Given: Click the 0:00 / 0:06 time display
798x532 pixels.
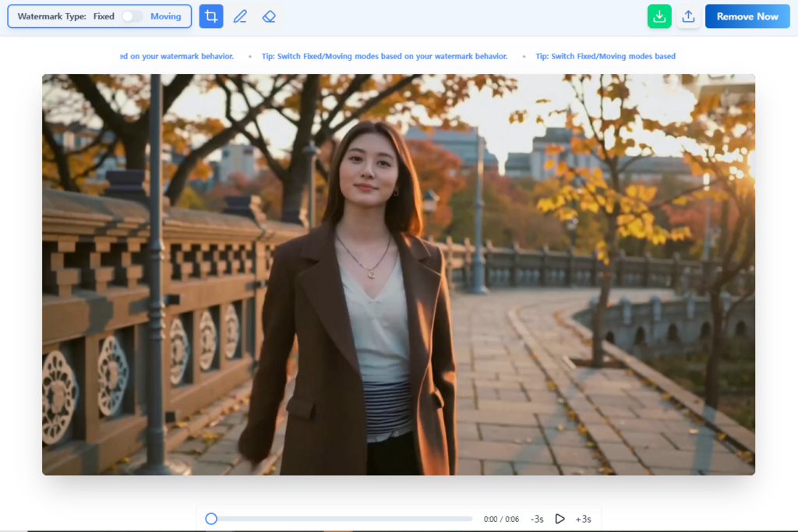Looking at the screenshot, I should 501,519.
